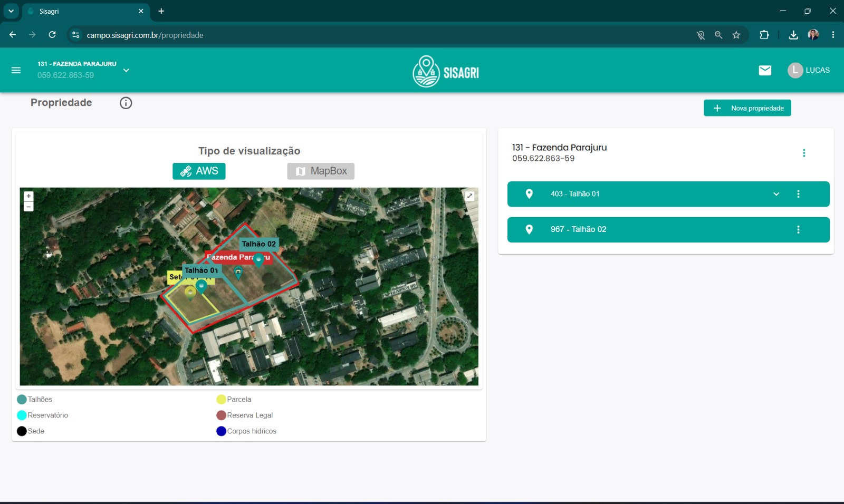Open the hamburger navigation menu
The height and width of the screenshot is (504, 844).
[16, 70]
